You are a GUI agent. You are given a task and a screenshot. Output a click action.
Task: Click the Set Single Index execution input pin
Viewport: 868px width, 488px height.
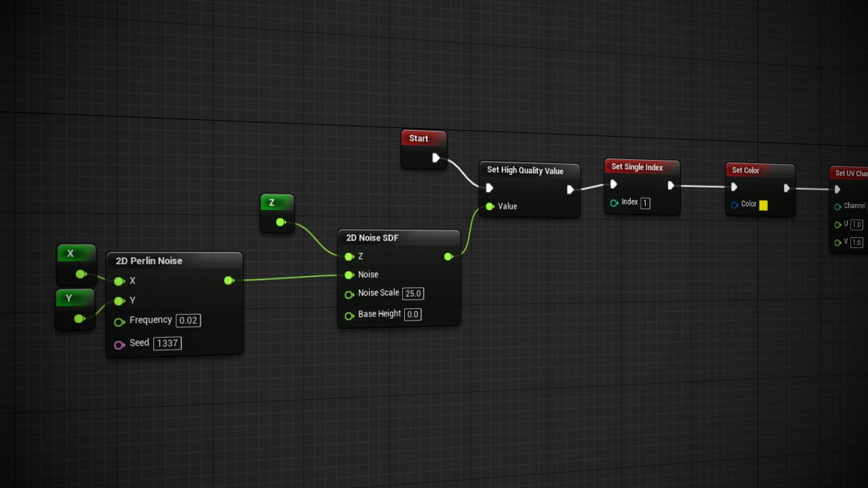614,184
